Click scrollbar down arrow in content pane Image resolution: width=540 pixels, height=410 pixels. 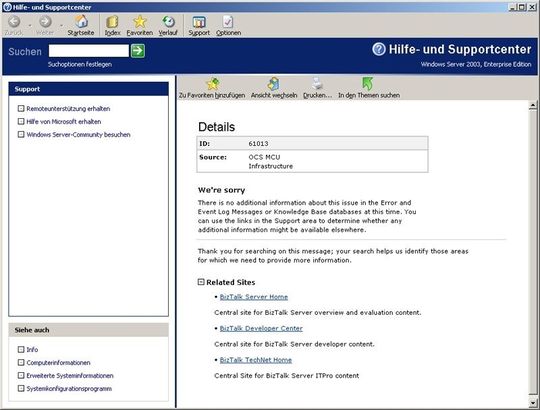coord(533,402)
